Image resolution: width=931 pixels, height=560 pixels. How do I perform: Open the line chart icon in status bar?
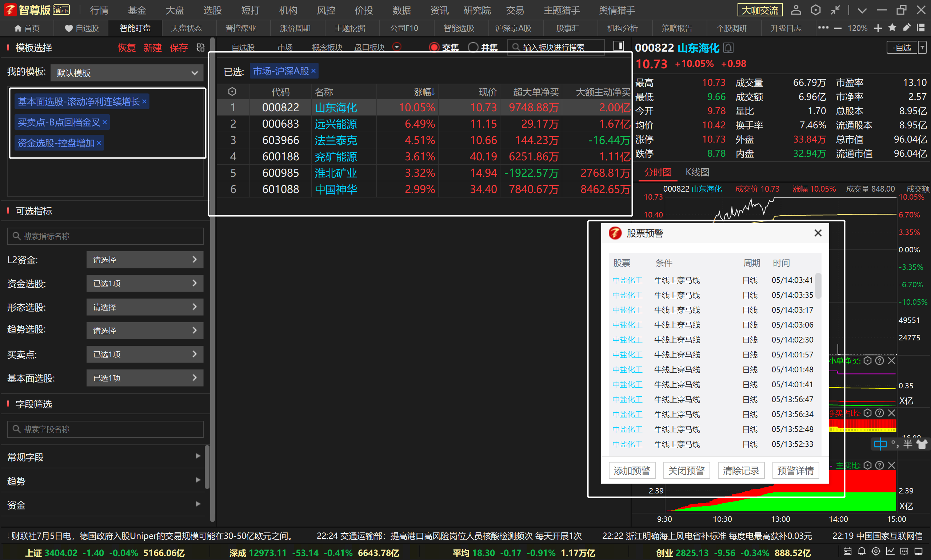(890, 551)
